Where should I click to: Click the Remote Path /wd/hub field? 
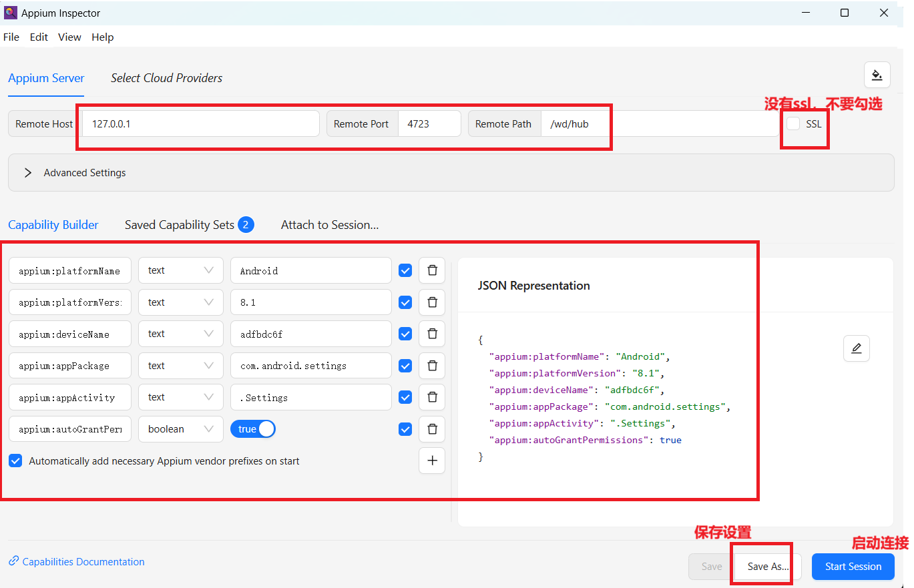pyautogui.click(x=660, y=123)
